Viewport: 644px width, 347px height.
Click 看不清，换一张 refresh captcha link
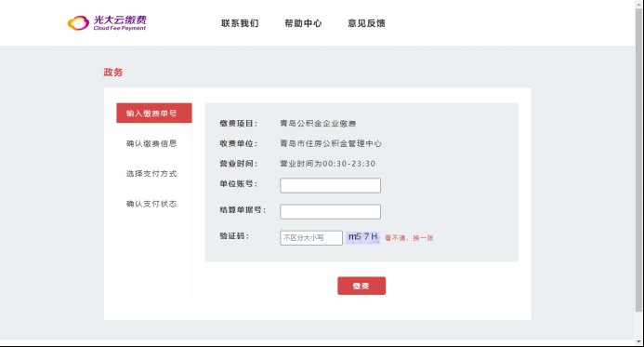pyautogui.click(x=409, y=238)
